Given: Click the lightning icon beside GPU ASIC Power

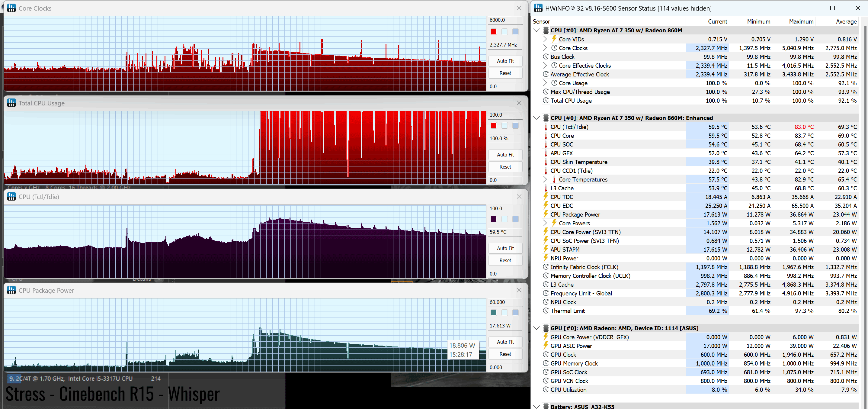Looking at the screenshot, I should pos(546,346).
